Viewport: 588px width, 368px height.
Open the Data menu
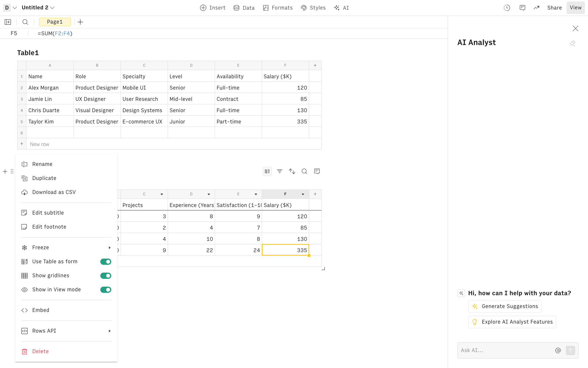pos(244,8)
